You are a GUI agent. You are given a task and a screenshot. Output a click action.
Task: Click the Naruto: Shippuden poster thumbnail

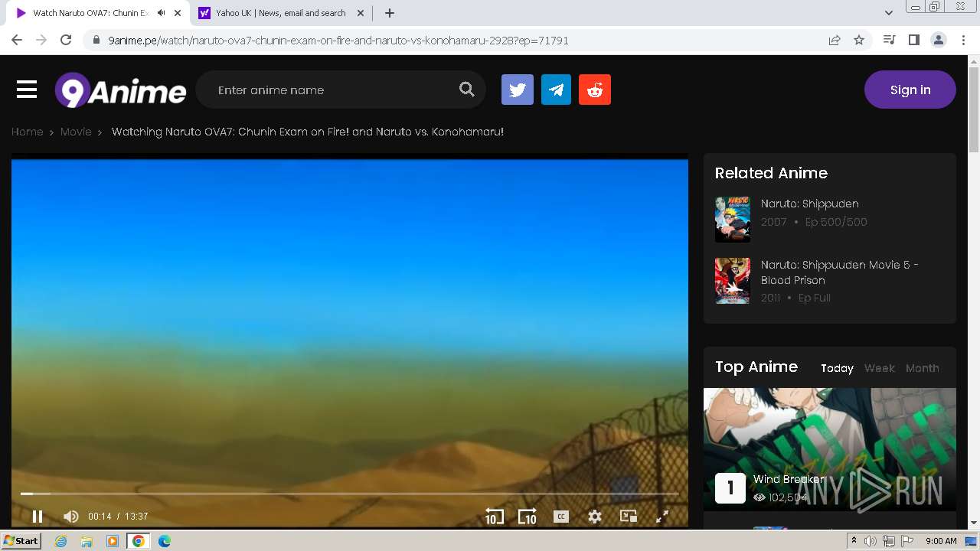click(733, 220)
